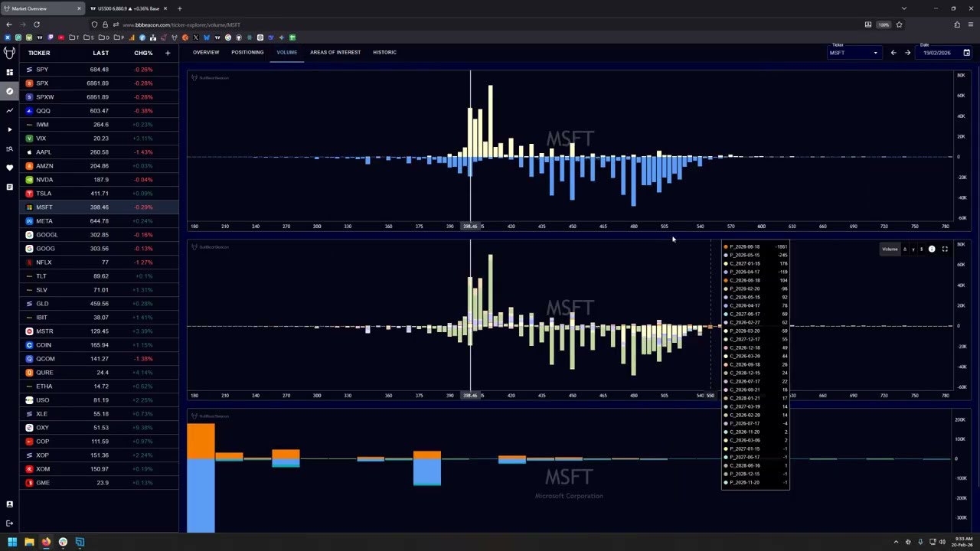Select META ticker row
The image size is (980, 551).
(100, 221)
